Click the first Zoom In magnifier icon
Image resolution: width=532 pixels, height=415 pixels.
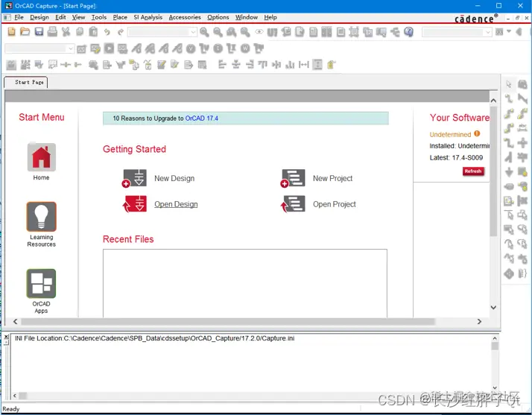coord(204,32)
